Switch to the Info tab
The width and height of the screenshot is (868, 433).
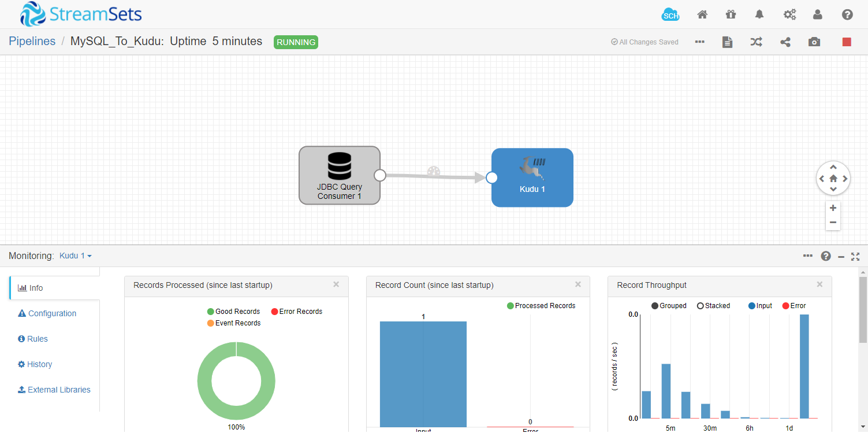coord(54,288)
